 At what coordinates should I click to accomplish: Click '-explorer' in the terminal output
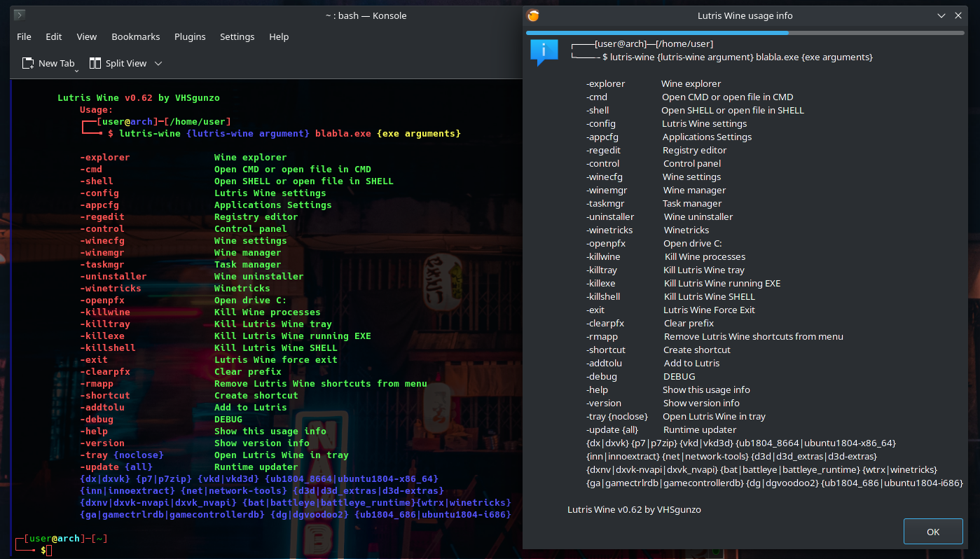[x=105, y=157]
